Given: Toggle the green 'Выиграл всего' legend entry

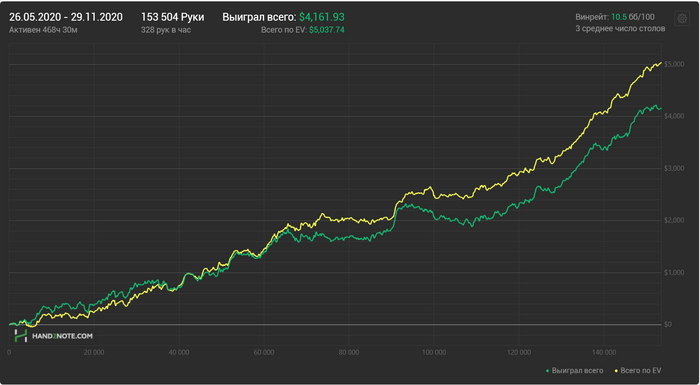Looking at the screenshot, I should point(574,371).
